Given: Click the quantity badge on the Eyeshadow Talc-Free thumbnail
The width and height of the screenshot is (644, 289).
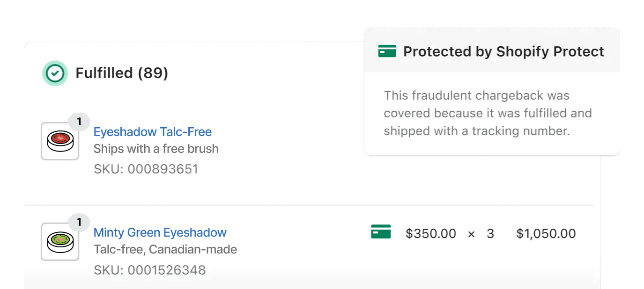Looking at the screenshot, I should (79, 122).
